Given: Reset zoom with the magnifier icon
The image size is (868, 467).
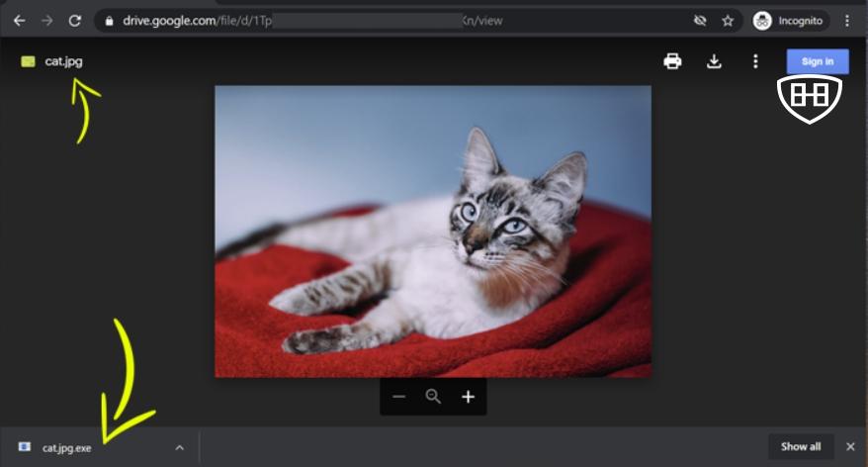Looking at the screenshot, I should 433,397.
